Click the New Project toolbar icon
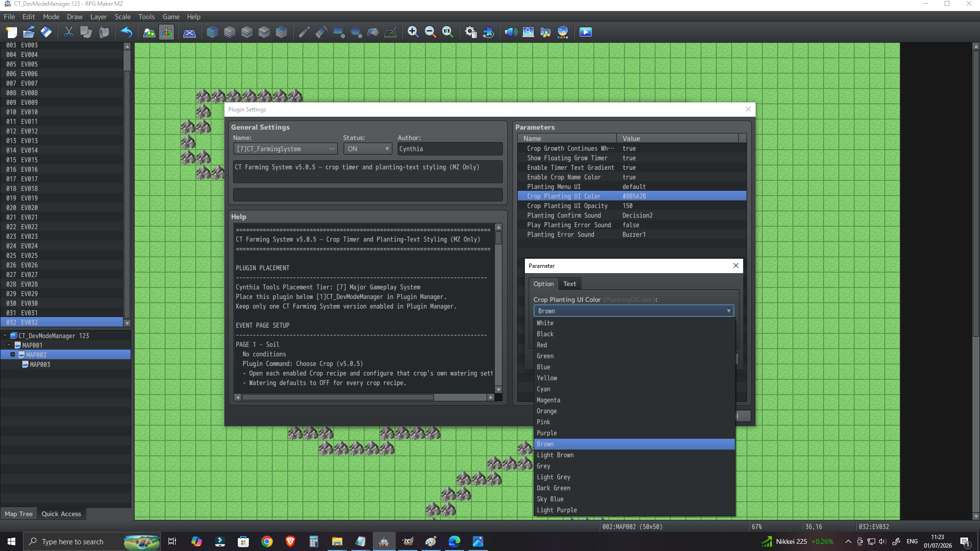 (11, 32)
